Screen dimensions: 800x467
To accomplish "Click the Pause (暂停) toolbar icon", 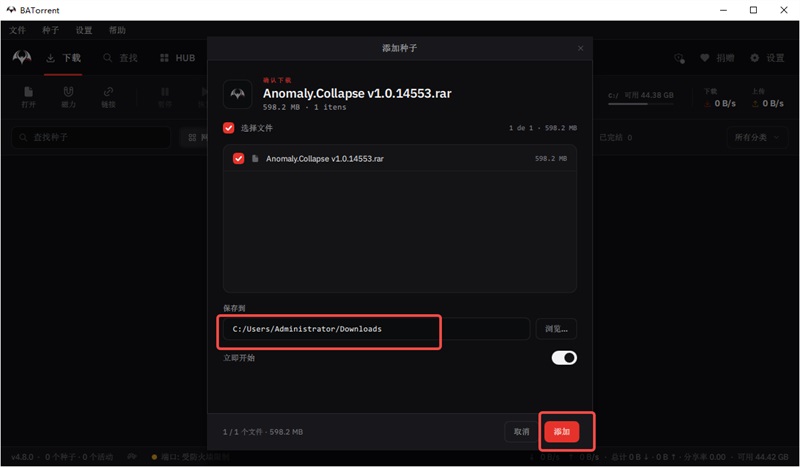I will [x=165, y=92].
